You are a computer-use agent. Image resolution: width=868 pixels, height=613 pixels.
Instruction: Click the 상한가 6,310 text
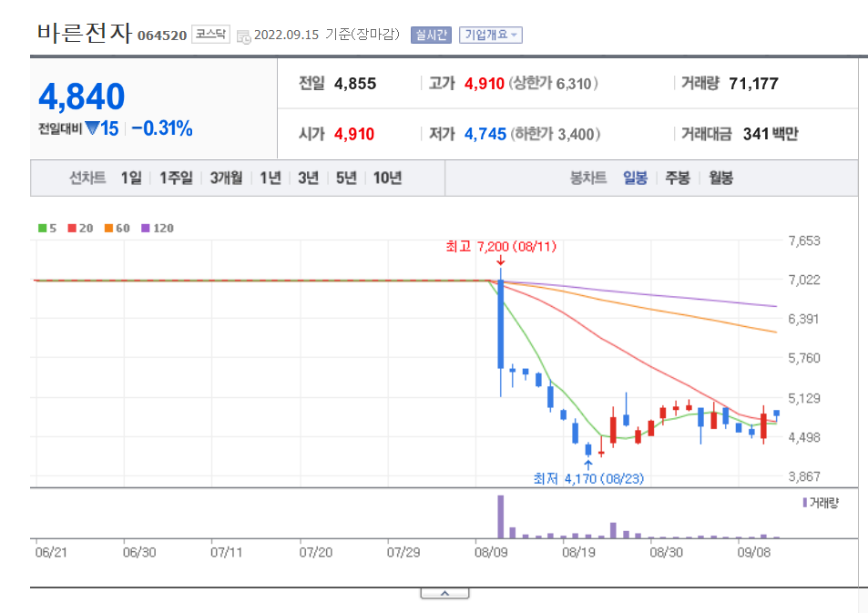[x=553, y=84]
